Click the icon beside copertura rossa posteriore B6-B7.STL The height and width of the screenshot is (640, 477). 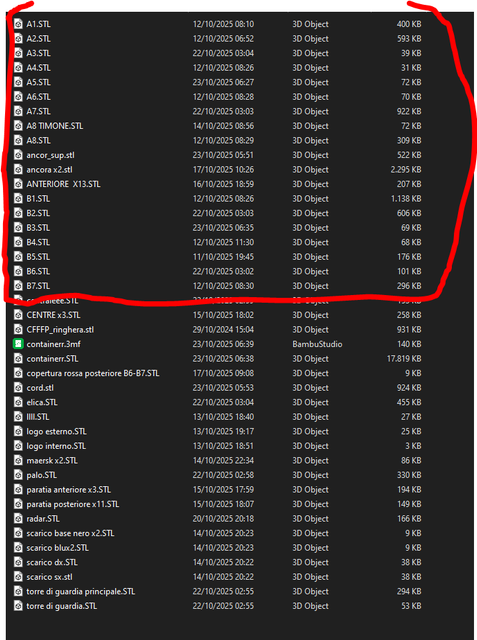click(x=18, y=373)
